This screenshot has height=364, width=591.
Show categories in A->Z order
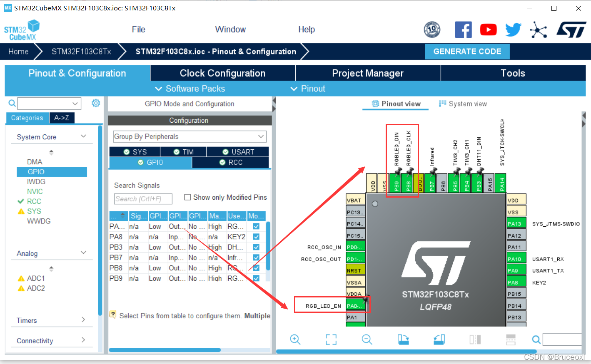(x=62, y=118)
